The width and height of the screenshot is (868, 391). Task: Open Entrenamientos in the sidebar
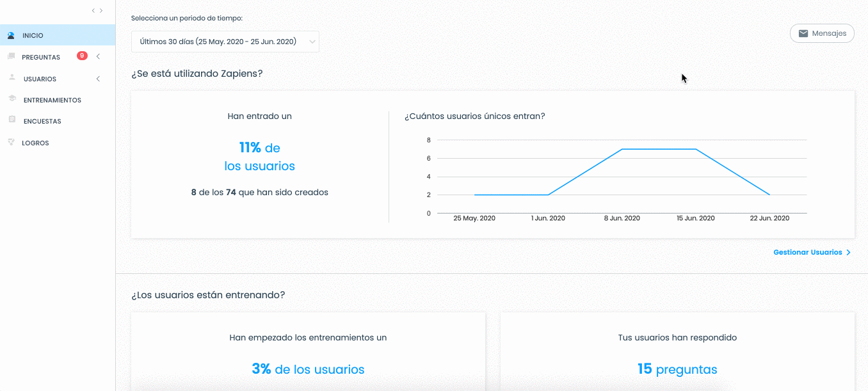tap(52, 100)
